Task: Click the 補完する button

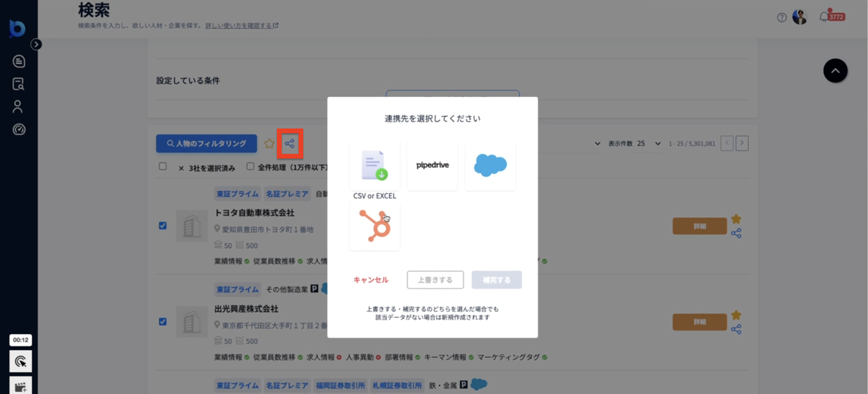Action: 497,280
